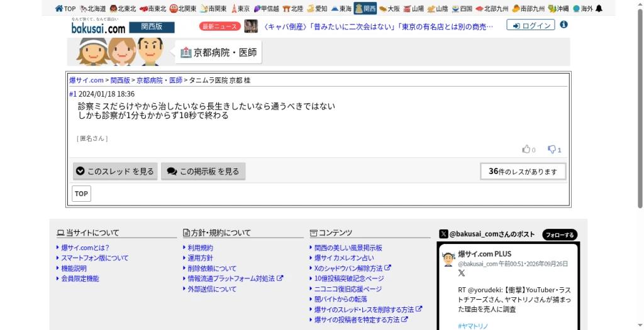
Task: Open the 京都病院・医師 board header
Action: click(x=218, y=52)
